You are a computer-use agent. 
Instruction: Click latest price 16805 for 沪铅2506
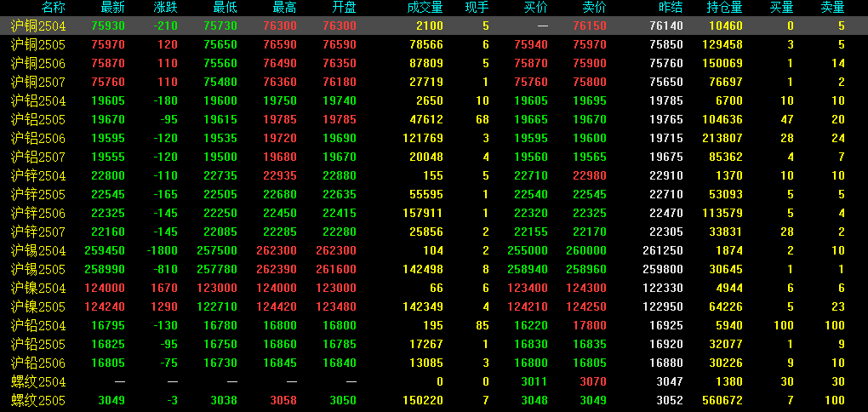(x=108, y=363)
